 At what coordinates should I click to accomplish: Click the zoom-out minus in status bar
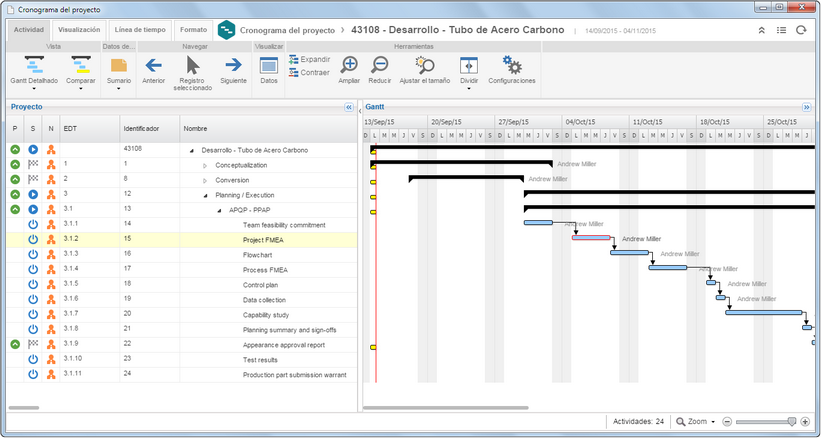pos(727,422)
